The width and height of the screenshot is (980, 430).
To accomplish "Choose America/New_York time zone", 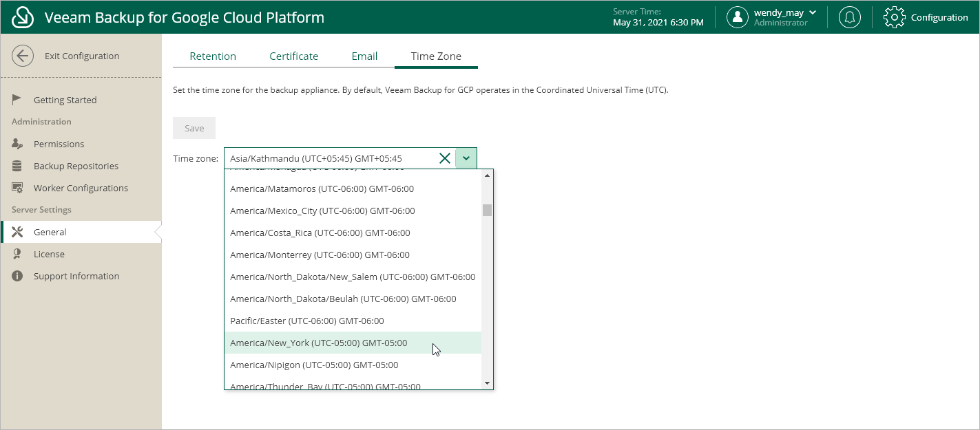I will tap(353, 343).
